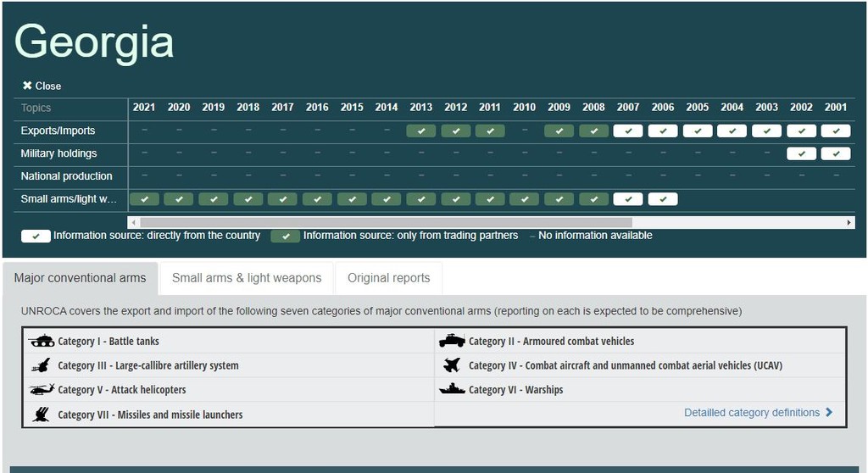Image resolution: width=868 pixels, height=473 pixels.
Task: Select Small arms checkmark for 2012
Action: (455, 199)
